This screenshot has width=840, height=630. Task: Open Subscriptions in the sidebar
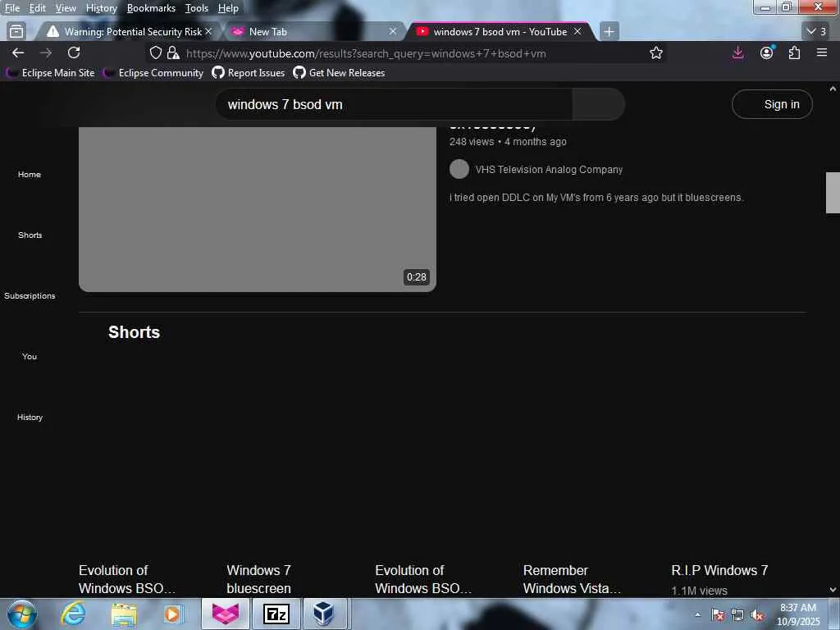pyautogui.click(x=30, y=295)
